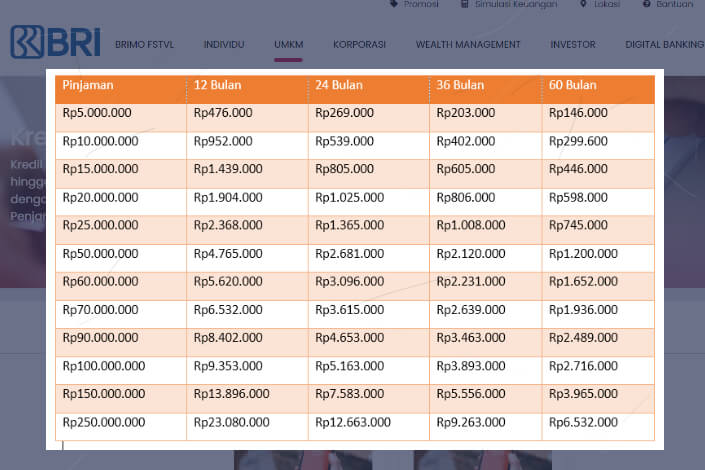Click the Rp146.000 installment cell

(598, 117)
